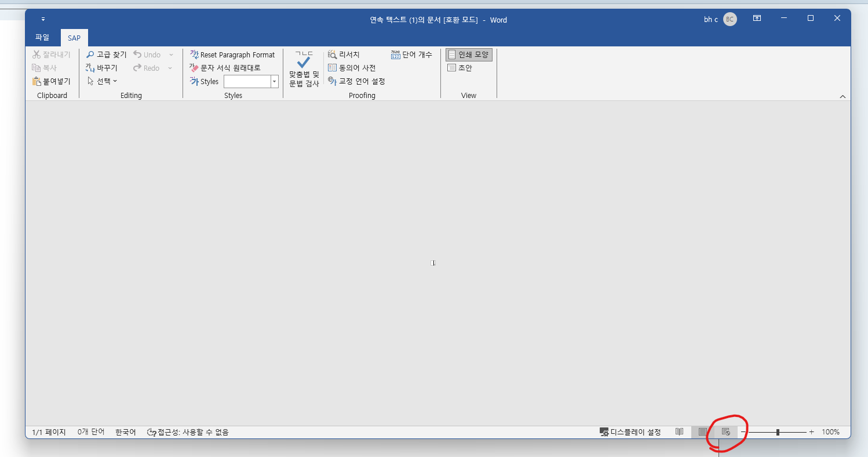This screenshot has height=457, width=868.
Task: Click the zoom slider handle
Action: click(778, 432)
